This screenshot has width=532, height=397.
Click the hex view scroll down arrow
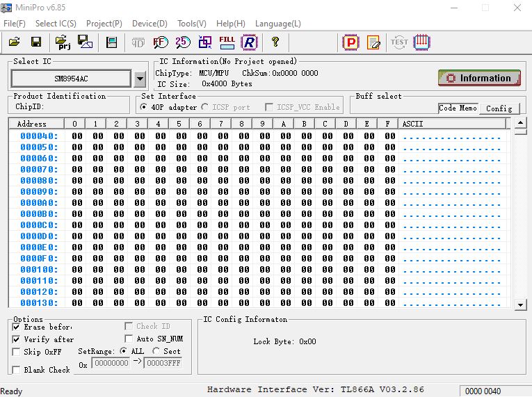pos(520,305)
